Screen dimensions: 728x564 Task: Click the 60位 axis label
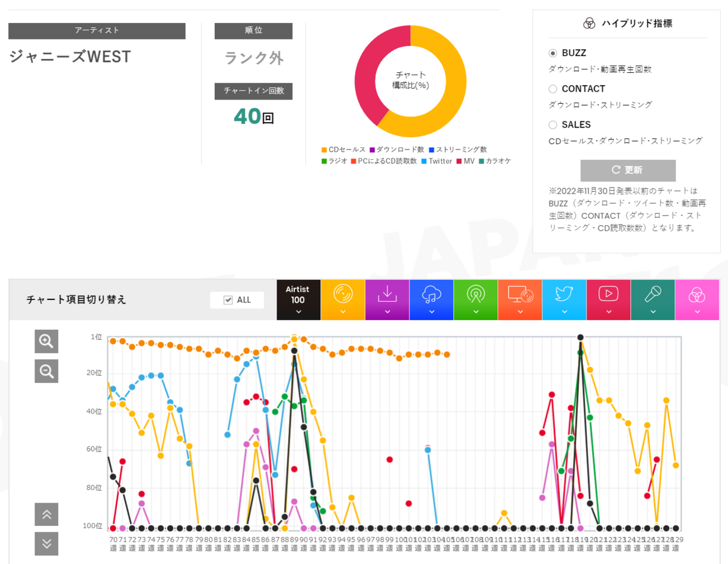click(95, 449)
